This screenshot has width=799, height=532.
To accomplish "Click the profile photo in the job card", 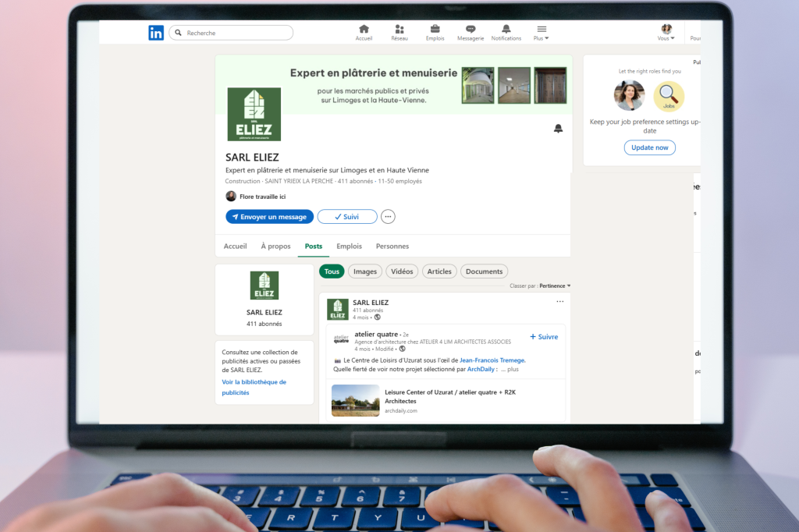I will coord(630,95).
